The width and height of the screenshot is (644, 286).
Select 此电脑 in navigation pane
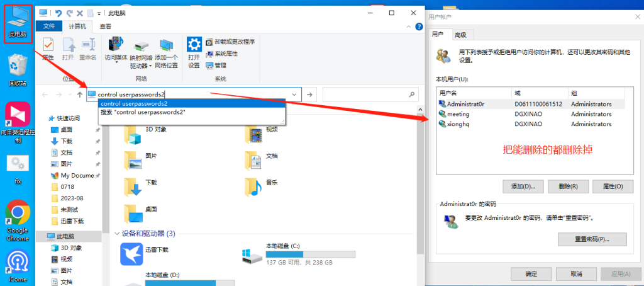click(x=69, y=236)
